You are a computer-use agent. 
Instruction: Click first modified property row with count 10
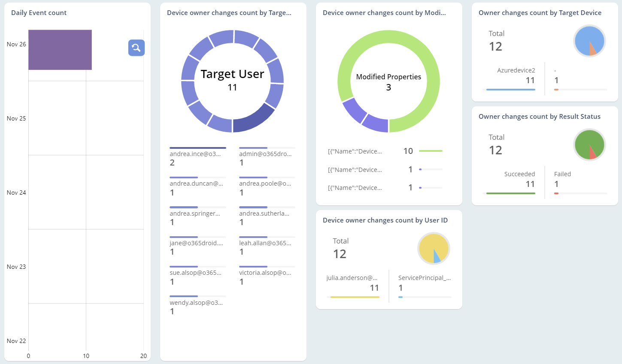(x=384, y=151)
